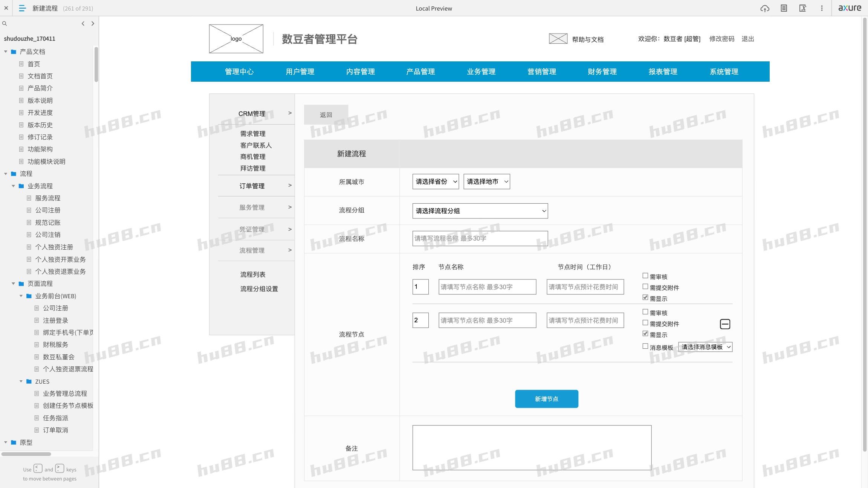The height and width of the screenshot is (488, 868).
Task: Collapse the 业务流程 folder in tree
Action: pyautogui.click(x=14, y=186)
